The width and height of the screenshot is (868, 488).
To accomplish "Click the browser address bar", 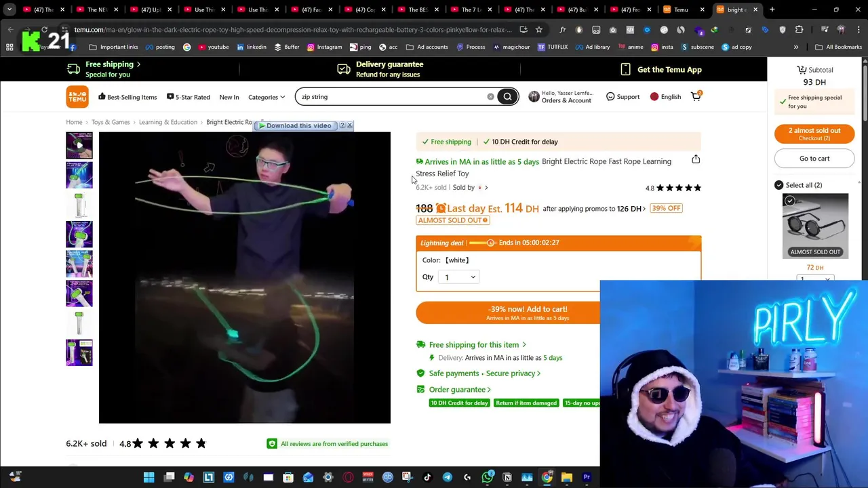I will 293,30.
